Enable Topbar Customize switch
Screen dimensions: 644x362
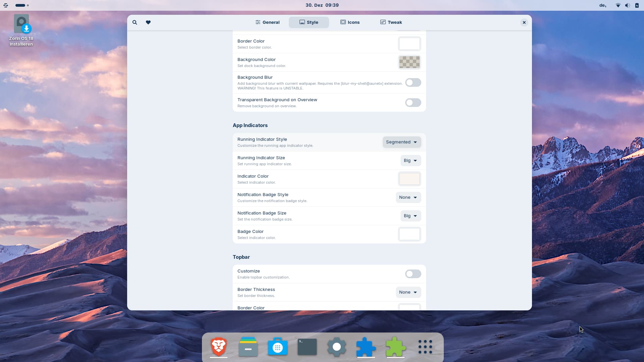click(x=413, y=274)
